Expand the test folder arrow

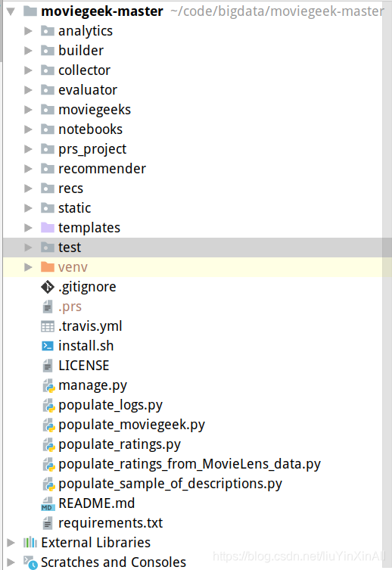click(28, 248)
